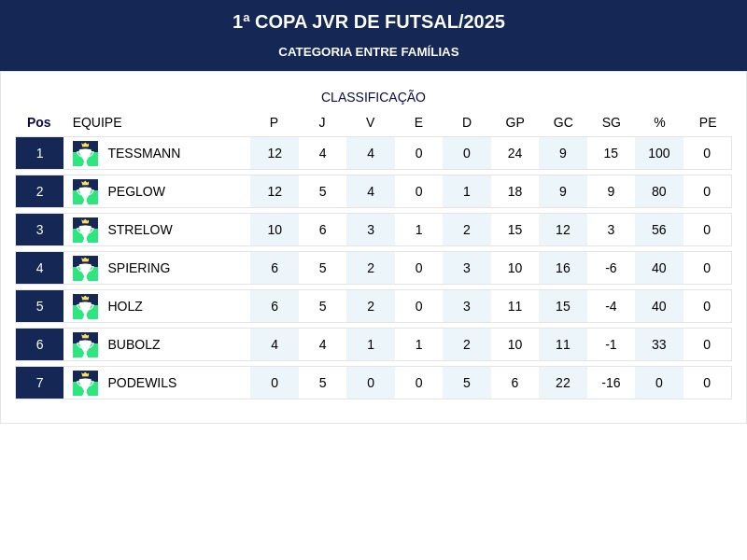Click the STRELOW team crest icon
Screen dimensions: 747x560
click(85, 230)
